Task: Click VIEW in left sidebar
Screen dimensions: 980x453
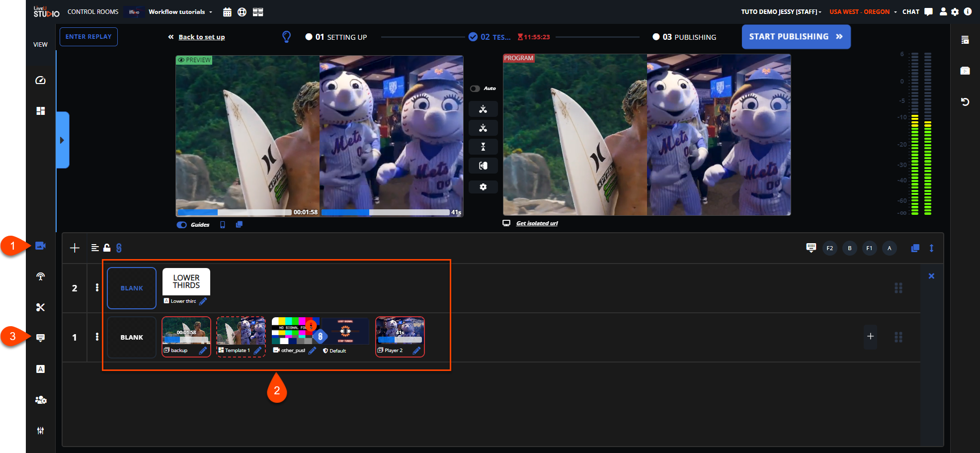Action: pyautogui.click(x=41, y=44)
